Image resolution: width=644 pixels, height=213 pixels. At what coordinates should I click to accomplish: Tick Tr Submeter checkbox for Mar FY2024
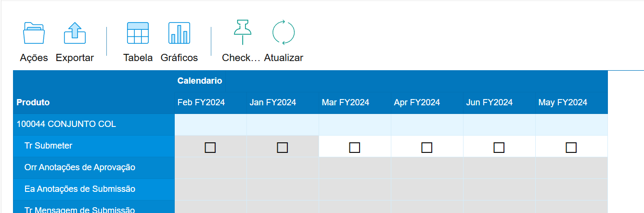tap(355, 148)
